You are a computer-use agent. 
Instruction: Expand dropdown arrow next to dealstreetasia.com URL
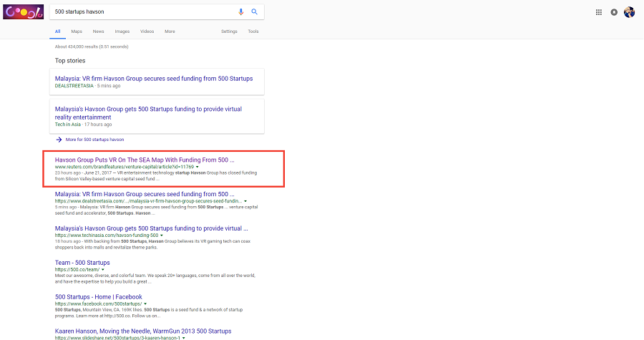pos(245,201)
